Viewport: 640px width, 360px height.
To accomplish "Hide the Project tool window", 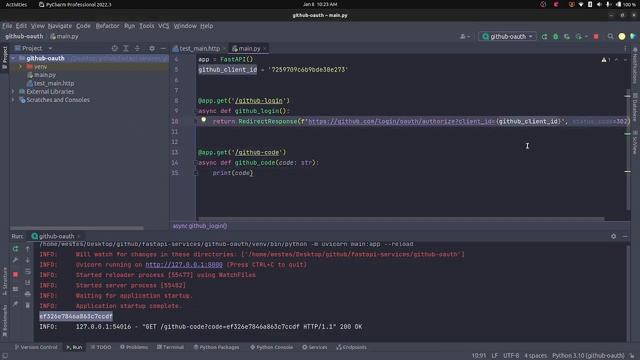I will click(x=163, y=48).
